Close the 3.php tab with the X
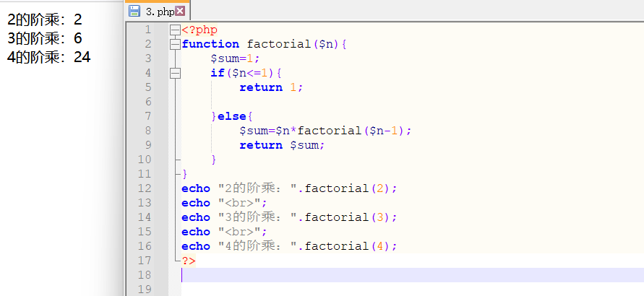 coord(180,11)
